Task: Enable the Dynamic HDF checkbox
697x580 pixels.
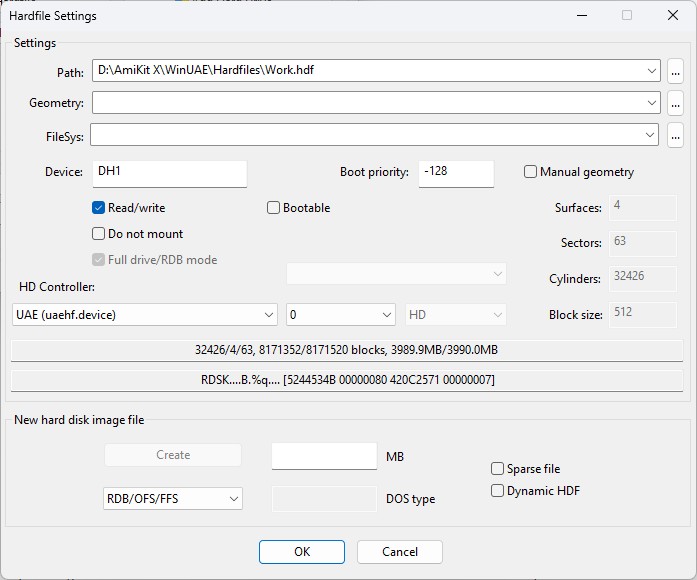Action: [x=498, y=491]
